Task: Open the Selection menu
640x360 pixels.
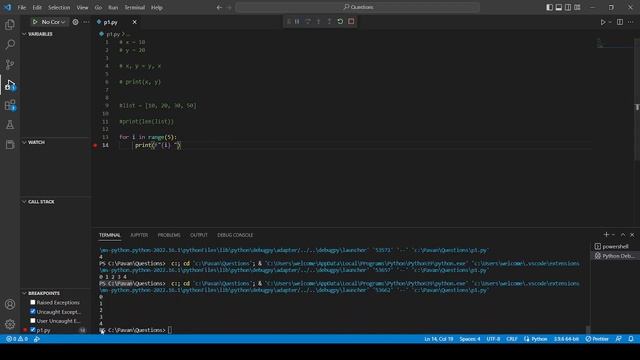Action: [x=59, y=7]
